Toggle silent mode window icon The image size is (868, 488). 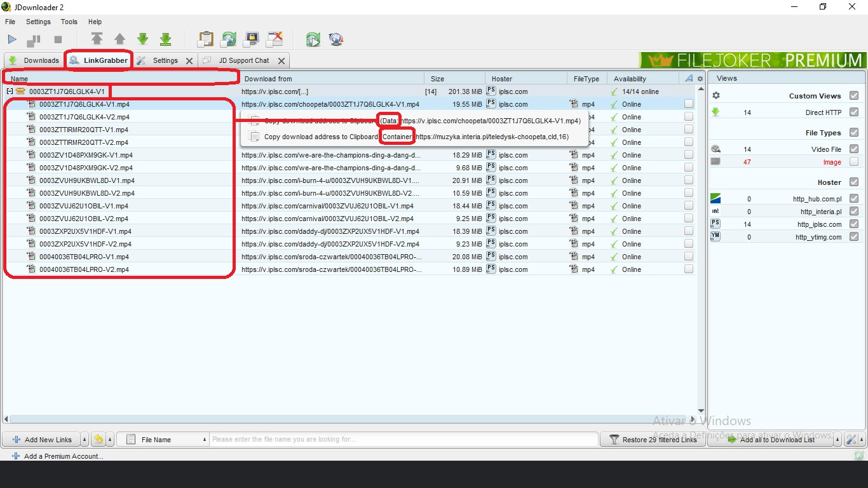tap(275, 39)
